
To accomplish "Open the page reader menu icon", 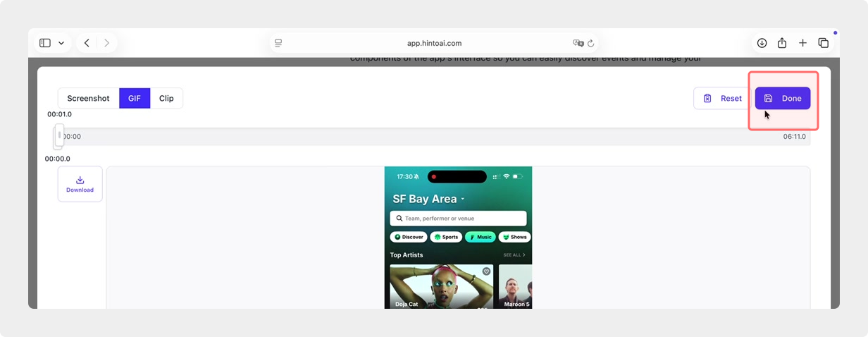I will 278,43.
